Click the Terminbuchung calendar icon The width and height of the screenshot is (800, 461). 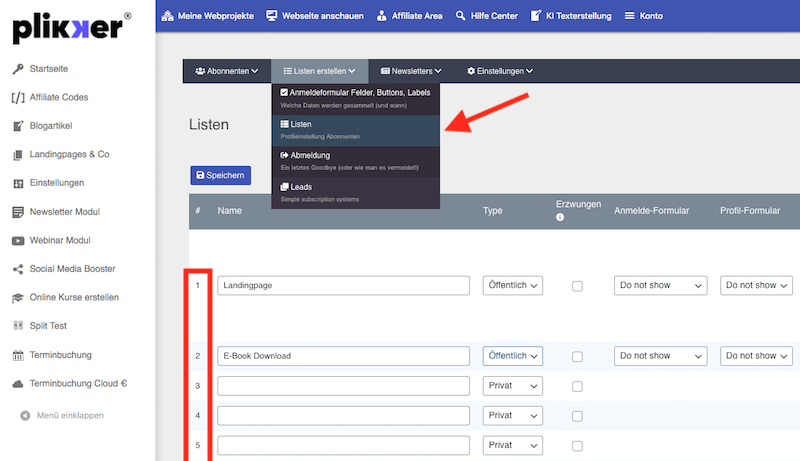(18, 355)
